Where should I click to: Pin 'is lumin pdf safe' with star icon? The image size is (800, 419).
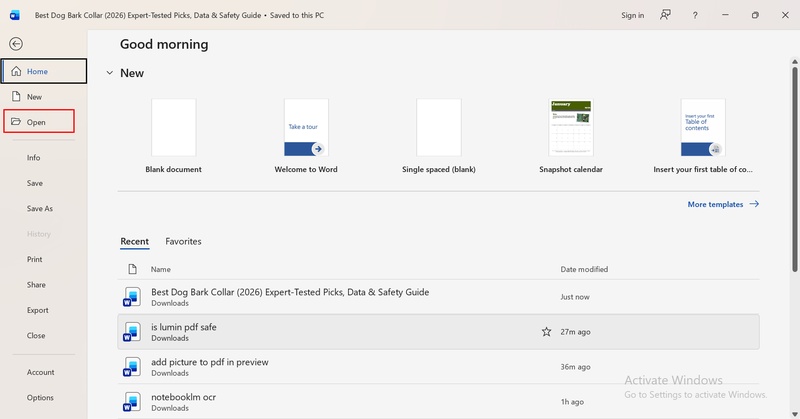point(546,332)
